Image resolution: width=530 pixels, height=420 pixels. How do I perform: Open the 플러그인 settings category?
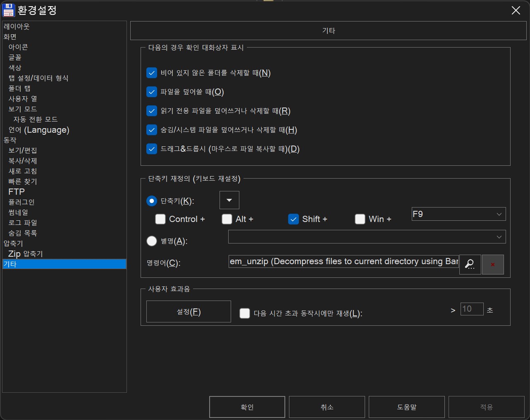tap(21, 202)
